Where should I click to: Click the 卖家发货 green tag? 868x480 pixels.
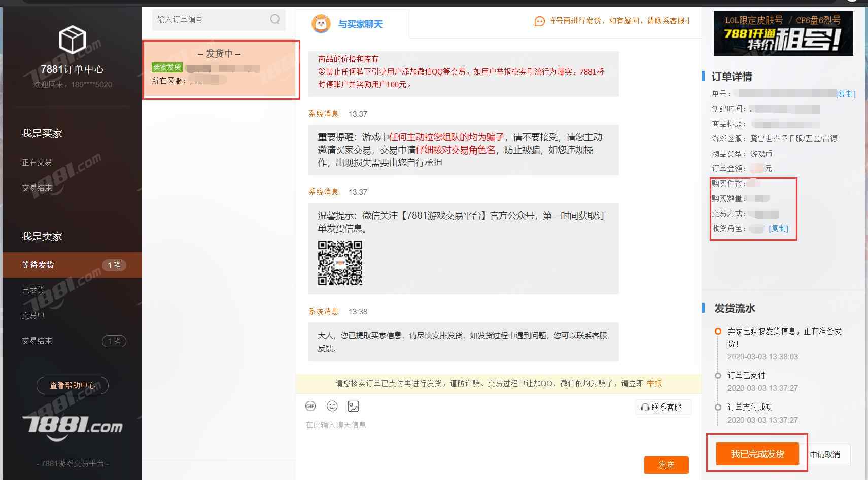pyautogui.click(x=167, y=67)
